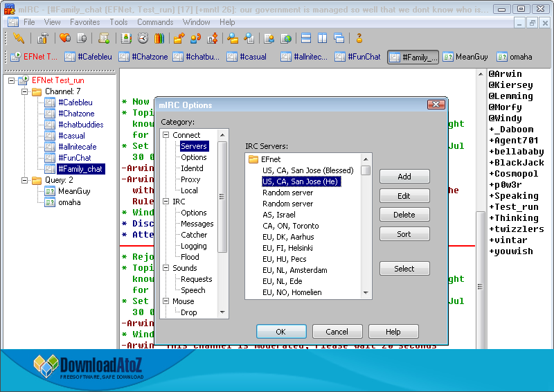Screen dimensions: 554x392
Task: Tile windows horizontally using the toolbar icon
Action: pyautogui.click(x=305, y=38)
